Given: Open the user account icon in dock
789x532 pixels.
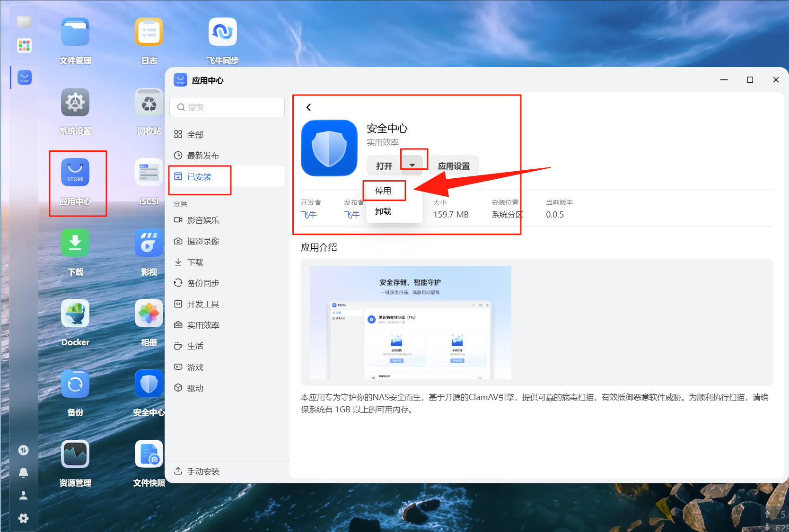Looking at the screenshot, I should pyautogui.click(x=23, y=496).
